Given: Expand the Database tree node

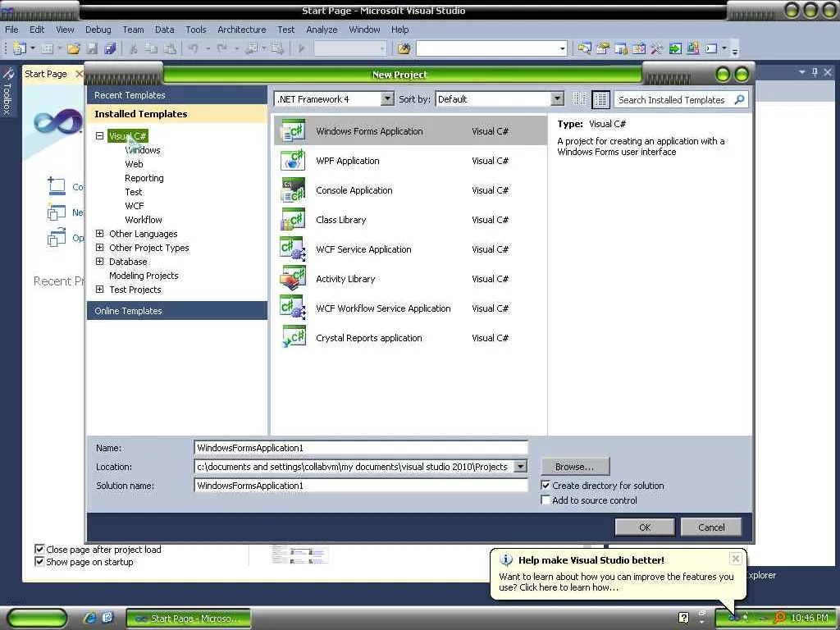Looking at the screenshot, I should [x=99, y=261].
